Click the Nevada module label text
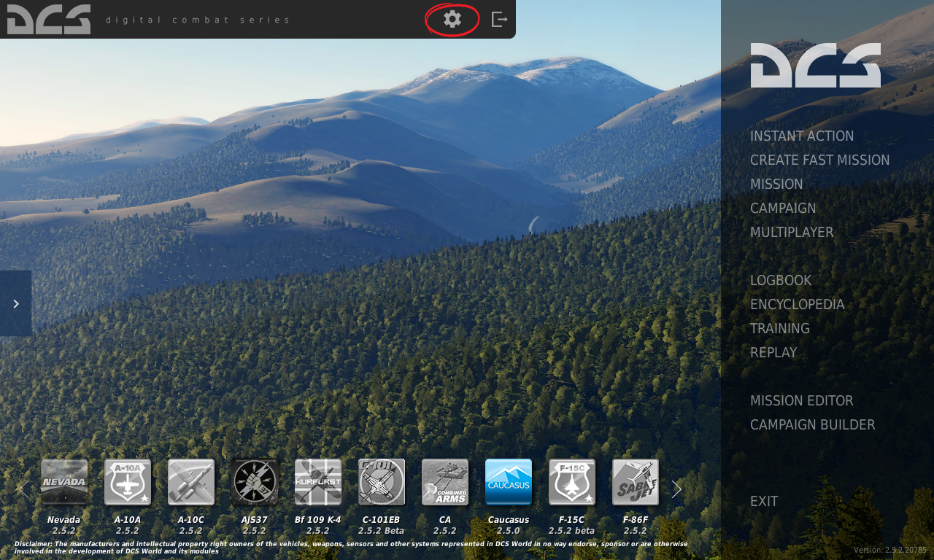This screenshot has width=934, height=560. [x=64, y=520]
